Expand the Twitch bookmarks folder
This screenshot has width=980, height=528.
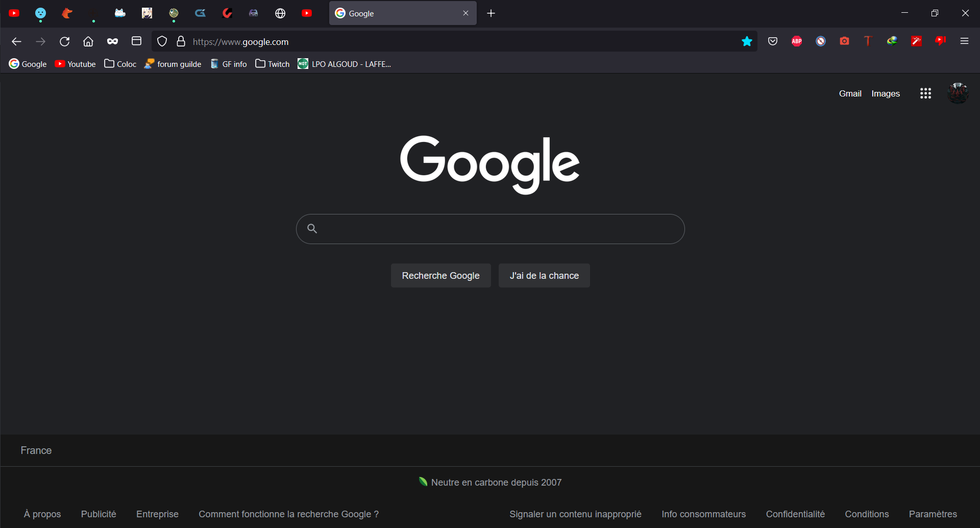click(x=273, y=64)
